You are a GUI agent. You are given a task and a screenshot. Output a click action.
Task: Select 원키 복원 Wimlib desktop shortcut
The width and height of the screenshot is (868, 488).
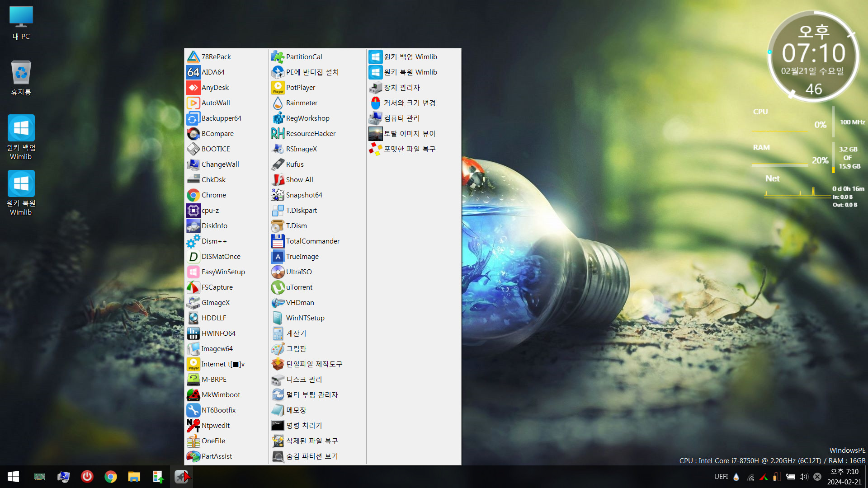tap(21, 193)
